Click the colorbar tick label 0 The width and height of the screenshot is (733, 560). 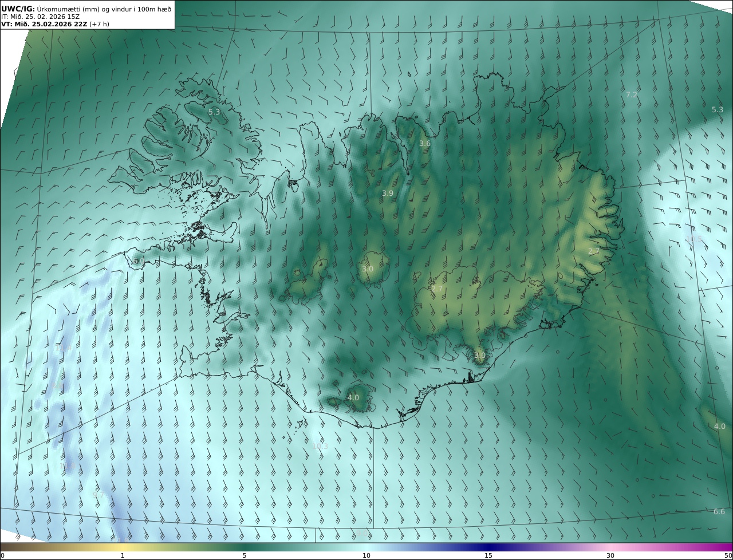(x=2, y=556)
